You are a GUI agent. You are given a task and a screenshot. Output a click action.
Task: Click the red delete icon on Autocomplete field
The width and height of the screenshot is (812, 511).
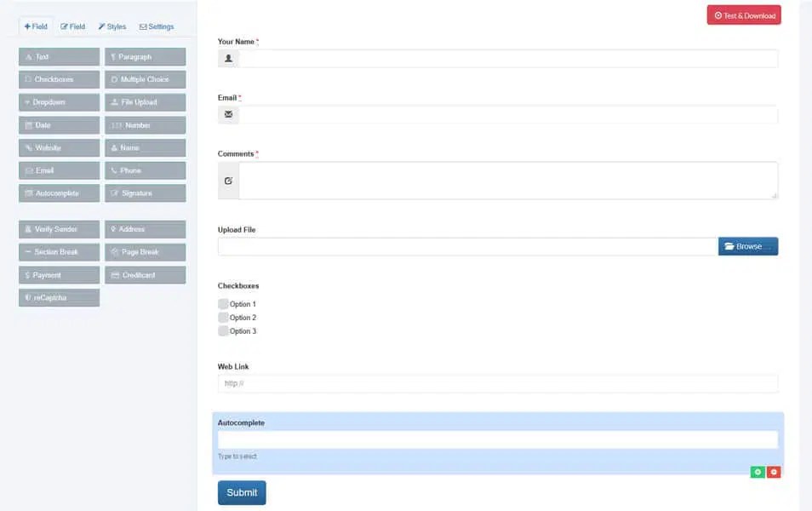click(774, 471)
